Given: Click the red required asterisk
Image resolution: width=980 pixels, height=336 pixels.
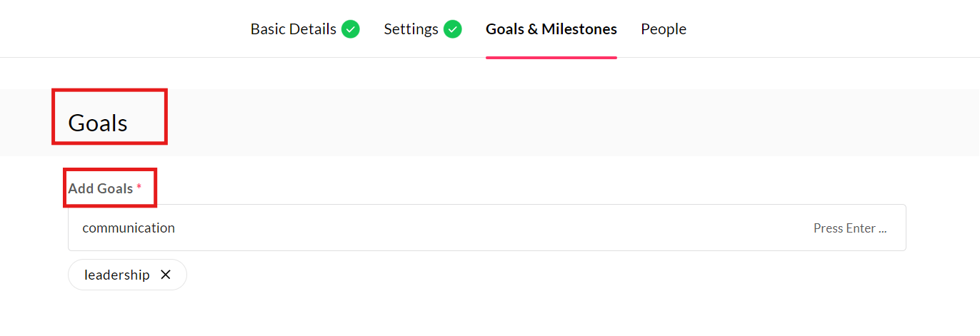Looking at the screenshot, I should pyautogui.click(x=139, y=188).
